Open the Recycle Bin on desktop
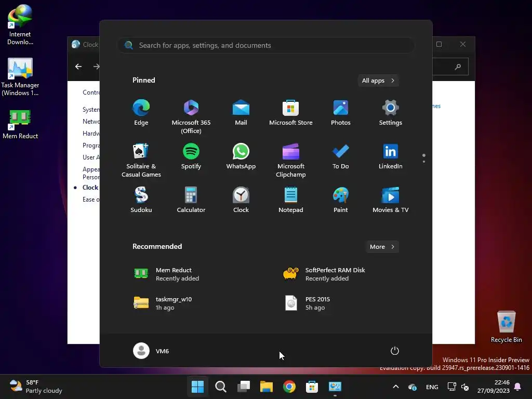The height and width of the screenshot is (399, 532). click(506, 327)
